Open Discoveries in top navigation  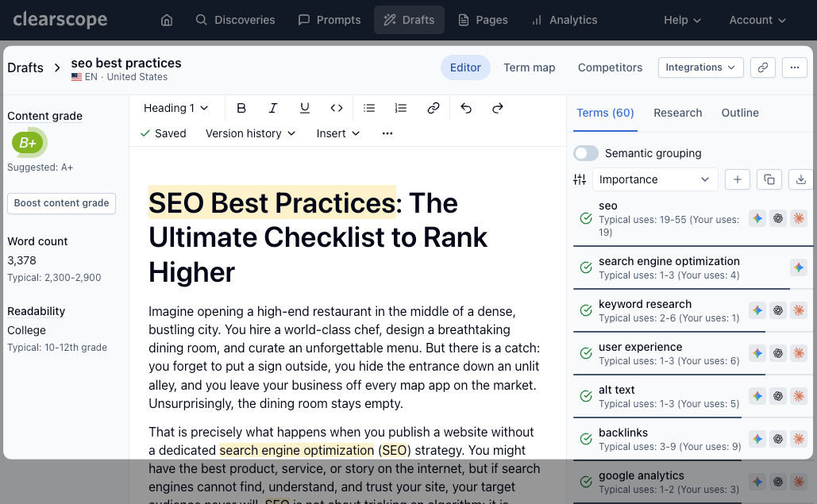pyautogui.click(x=235, y=20)
